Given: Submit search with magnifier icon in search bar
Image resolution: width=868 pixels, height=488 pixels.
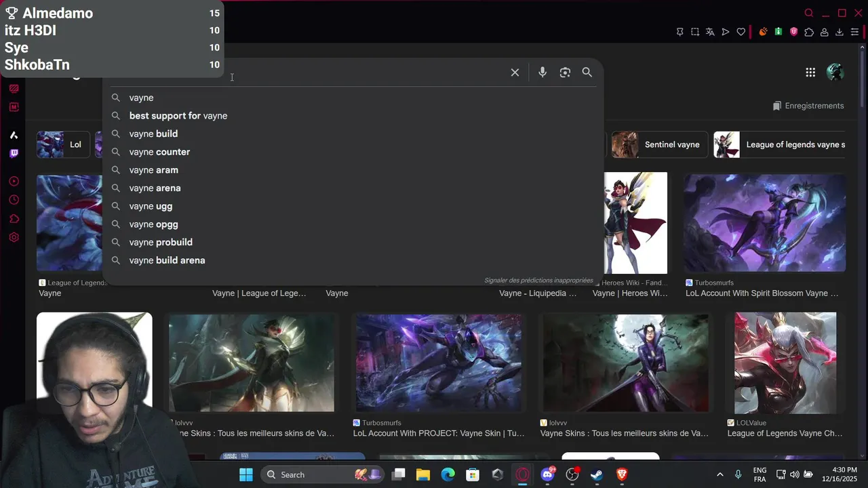Looking at the screenshot, I should 587,73.
